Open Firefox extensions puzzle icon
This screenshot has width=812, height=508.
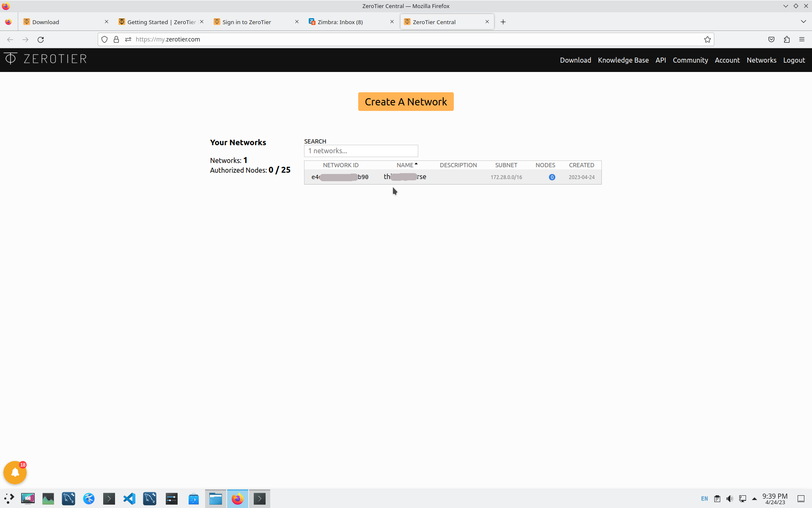(786, 39)
